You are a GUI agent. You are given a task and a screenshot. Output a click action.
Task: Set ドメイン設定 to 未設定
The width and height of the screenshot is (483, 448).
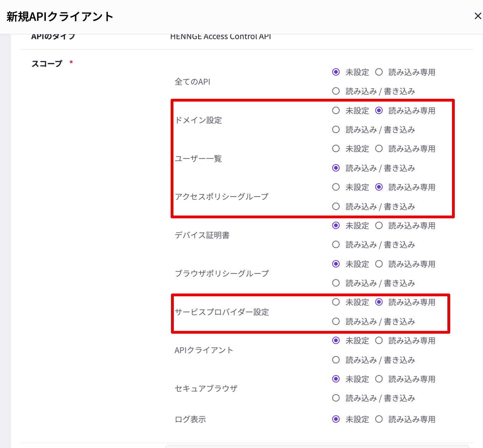[336, 111]
